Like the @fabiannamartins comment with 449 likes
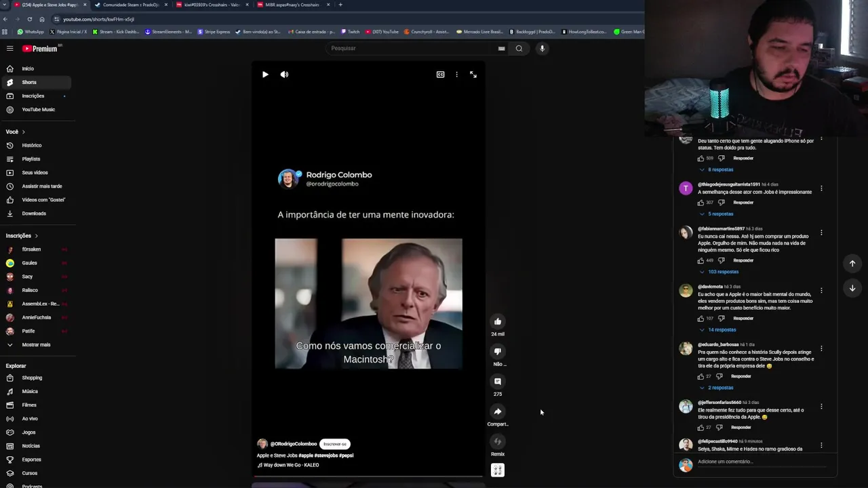This screenshot has width=868, height=488. click(x=701, y=260)
